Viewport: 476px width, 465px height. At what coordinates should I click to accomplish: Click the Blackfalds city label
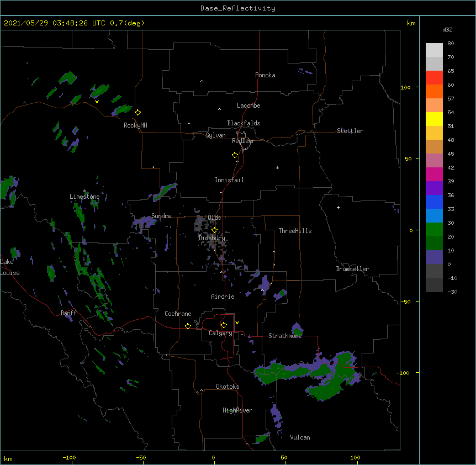[244, 123]
